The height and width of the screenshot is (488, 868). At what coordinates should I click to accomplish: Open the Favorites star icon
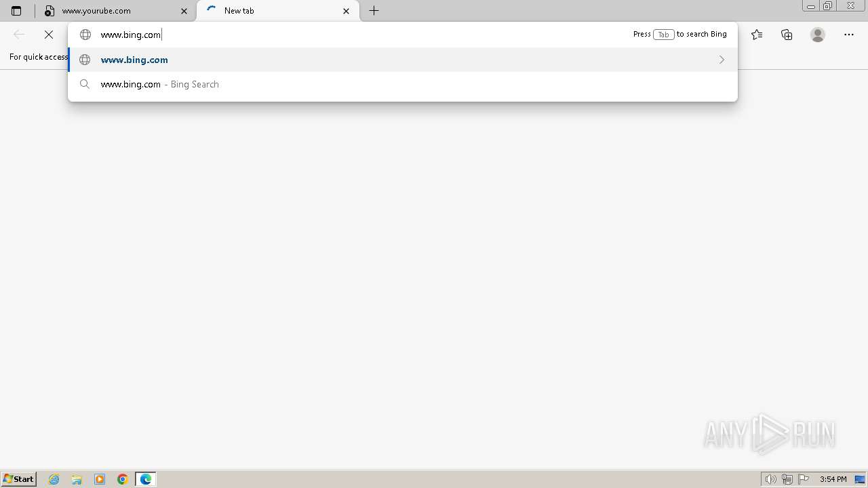coord(757,35)
